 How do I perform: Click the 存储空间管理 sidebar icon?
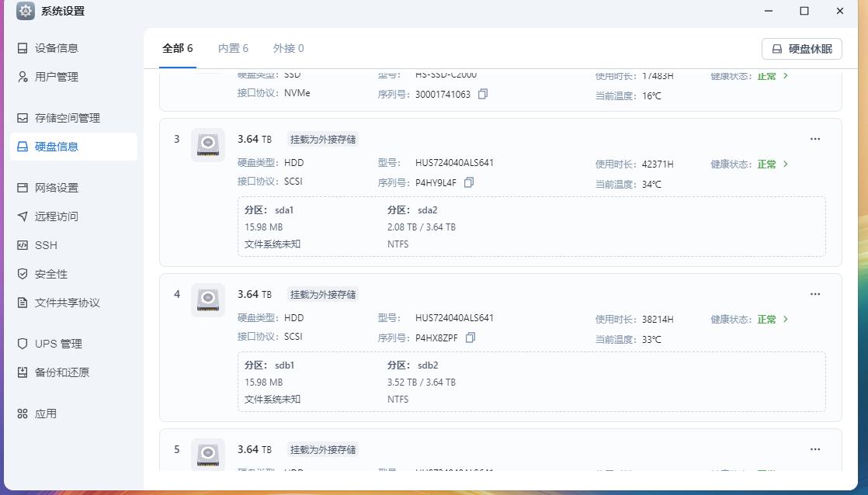point(23,118)
